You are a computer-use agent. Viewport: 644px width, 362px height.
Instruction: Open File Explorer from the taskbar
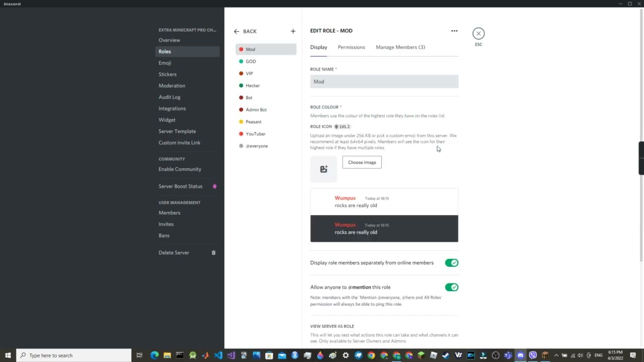click(167, 355)
